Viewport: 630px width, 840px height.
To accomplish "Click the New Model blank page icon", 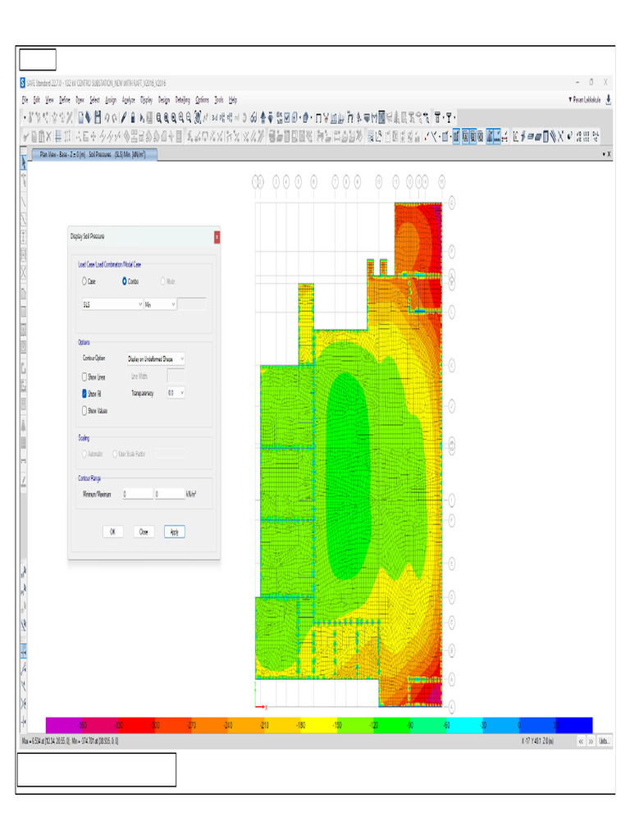I will point(81,118).
